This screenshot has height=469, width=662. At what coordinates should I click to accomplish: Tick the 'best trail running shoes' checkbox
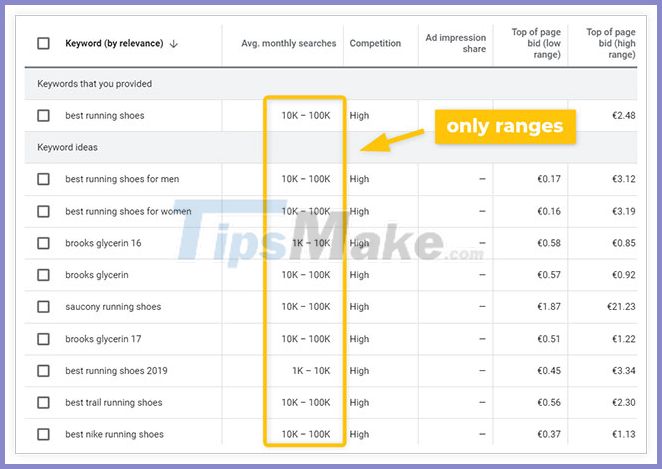coord(43,402)
